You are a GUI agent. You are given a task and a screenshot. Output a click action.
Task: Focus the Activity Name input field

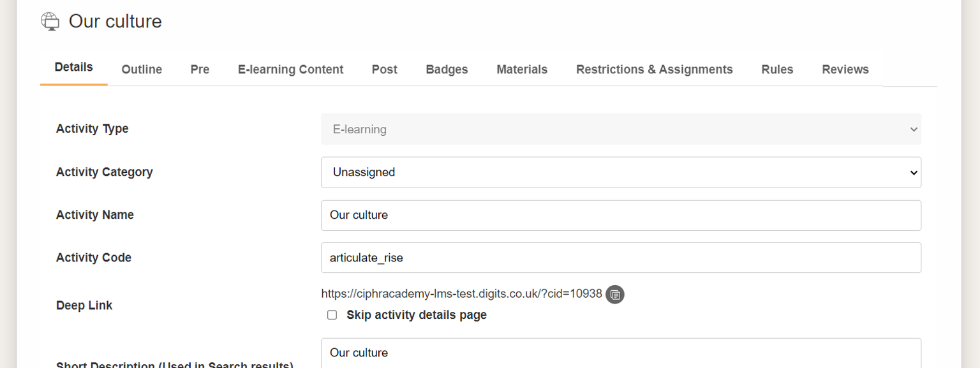point(621,216)
